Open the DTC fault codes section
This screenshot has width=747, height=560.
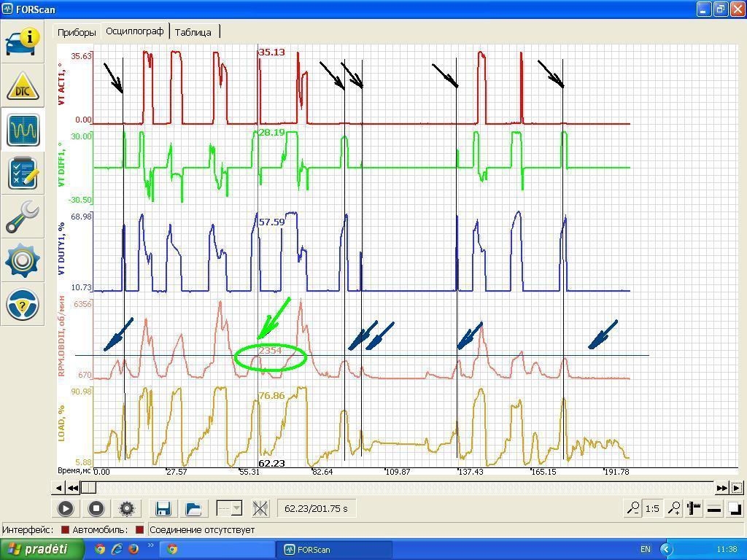(x=23, y=87)
